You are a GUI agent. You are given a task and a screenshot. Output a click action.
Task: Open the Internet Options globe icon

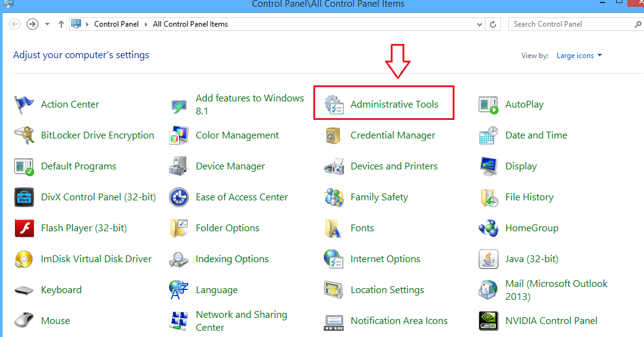coord(334,259)
